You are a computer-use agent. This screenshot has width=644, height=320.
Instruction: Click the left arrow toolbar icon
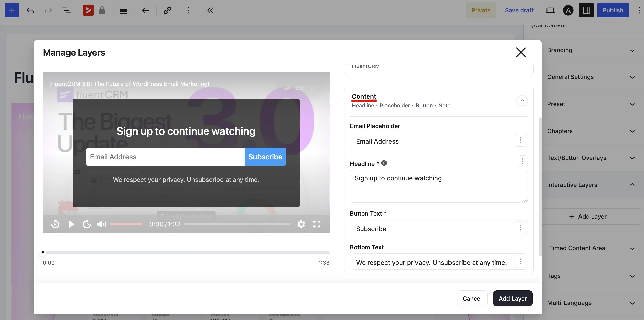[145, 10]
